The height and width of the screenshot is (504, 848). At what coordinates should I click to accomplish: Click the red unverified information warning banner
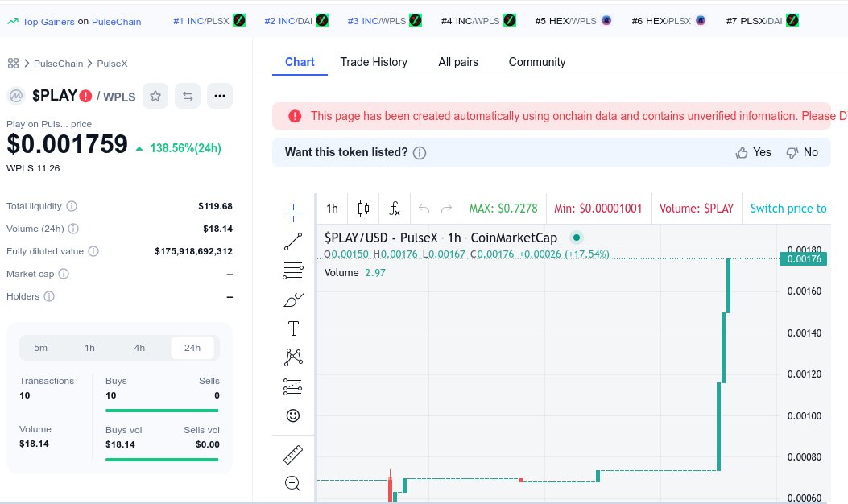pyautogui.click(x=551, y=116)
